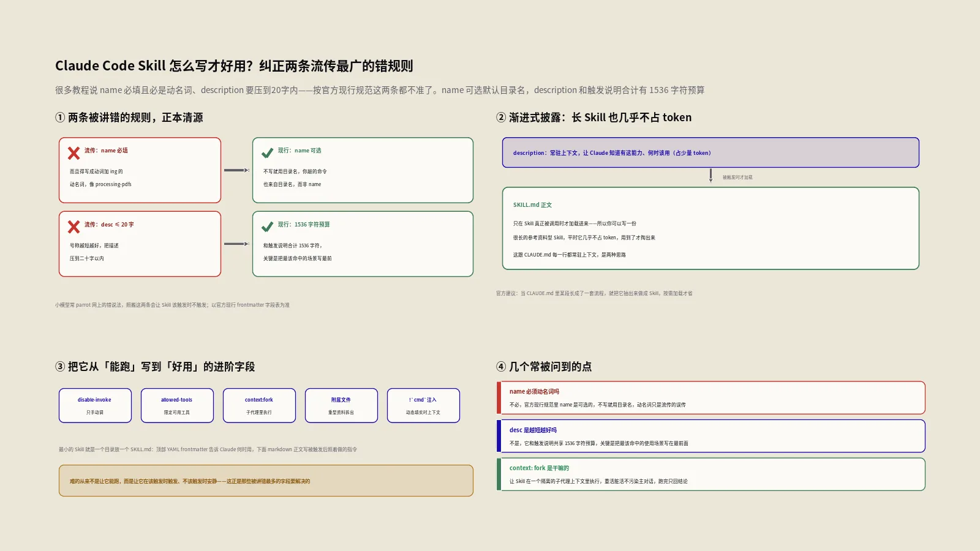Click the main title Claude Code Skill 怎么写才好用
The width and height of the screenshot is (980, 551).
click(234, 66)
